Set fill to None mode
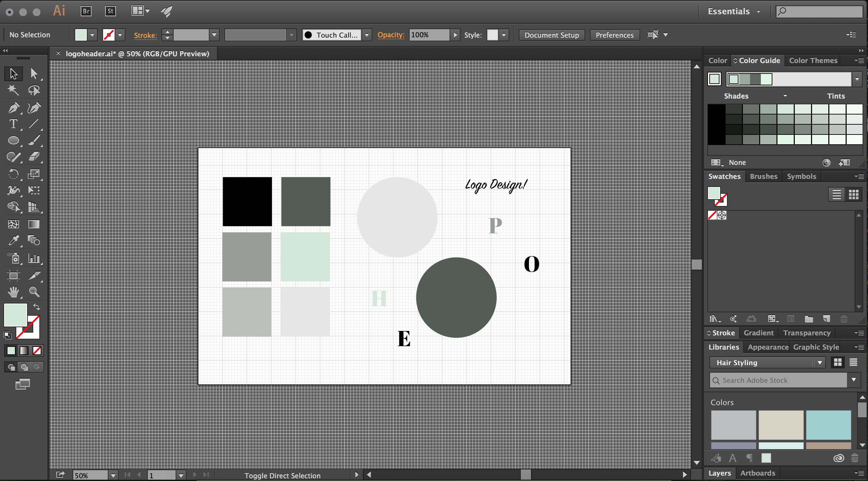Screen dimensions: 868x481 [37, 351]
